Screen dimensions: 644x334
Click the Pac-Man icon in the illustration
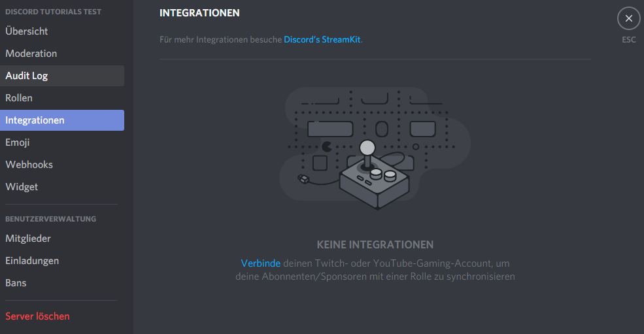pyautogui.click(x=326, y=146)
